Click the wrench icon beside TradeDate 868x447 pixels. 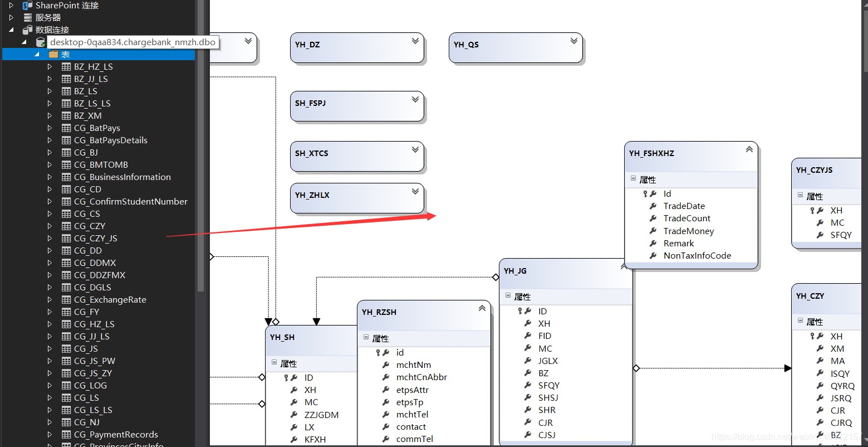click(653, 206)
